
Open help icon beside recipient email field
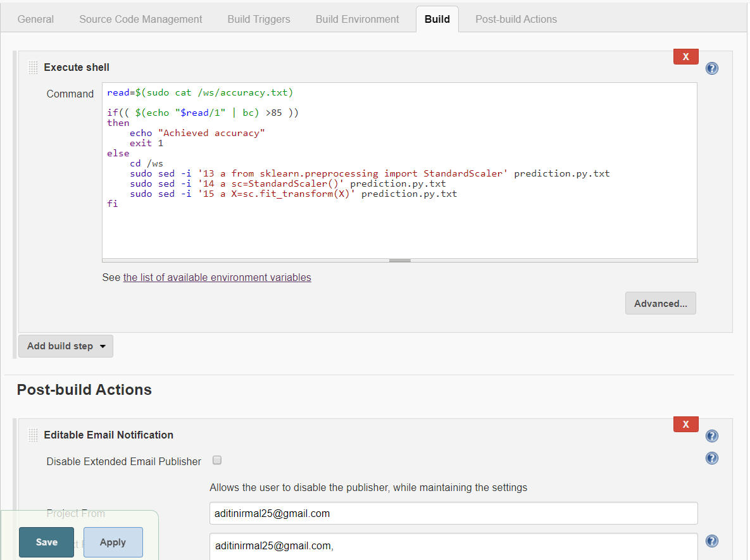click(x=712, y=541)
